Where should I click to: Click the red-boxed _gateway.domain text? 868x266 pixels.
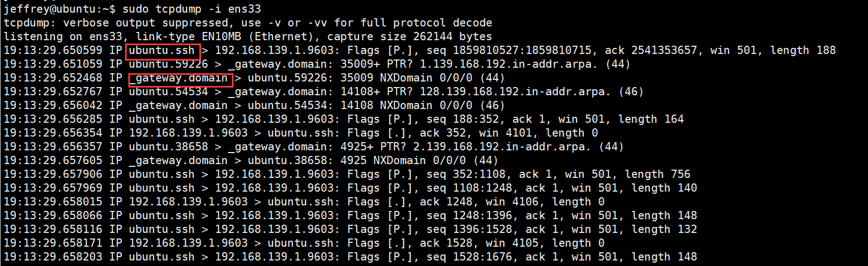pos(181,78)
